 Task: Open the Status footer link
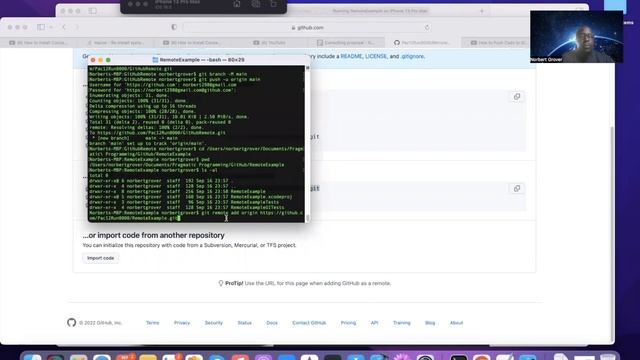244,323
